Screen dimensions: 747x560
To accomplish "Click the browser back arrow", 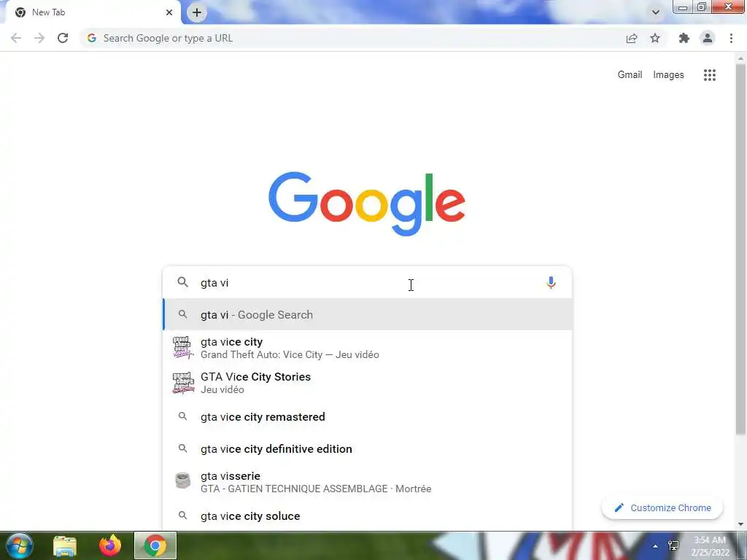I will click(x=16, y=38).
